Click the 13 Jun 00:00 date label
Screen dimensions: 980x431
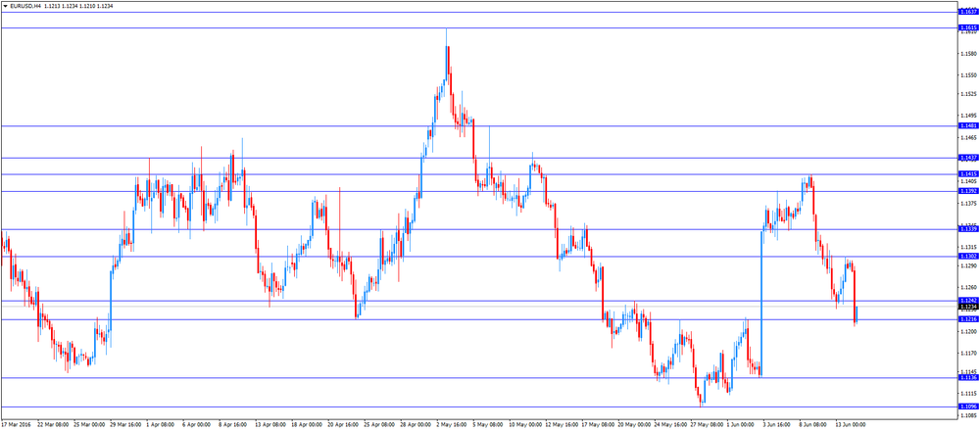click(x=850, y=424)
